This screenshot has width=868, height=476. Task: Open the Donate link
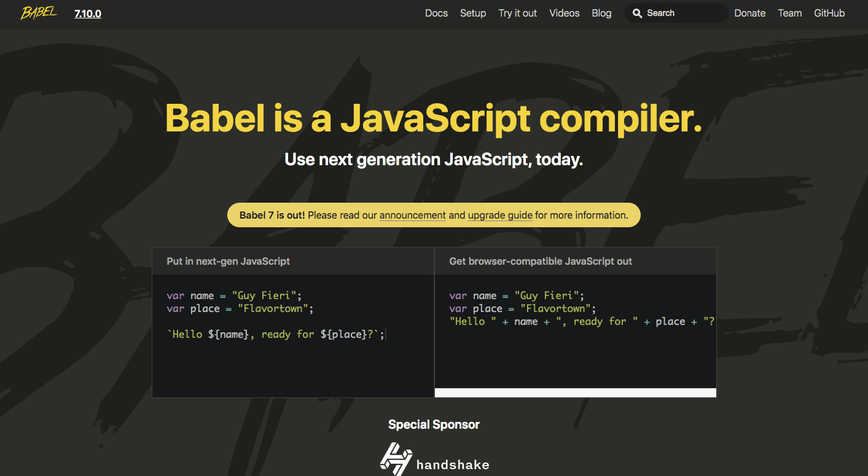(x=750, y=13)
